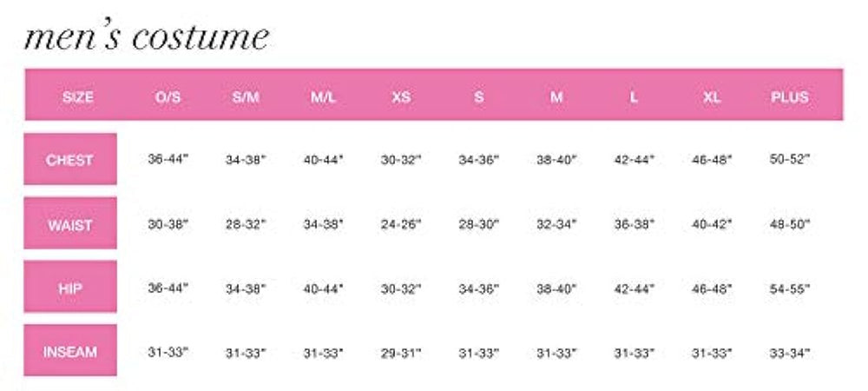Viewport: 868px width, 391px height.
Task: Select the pink HIP row label
Action: 70,288
